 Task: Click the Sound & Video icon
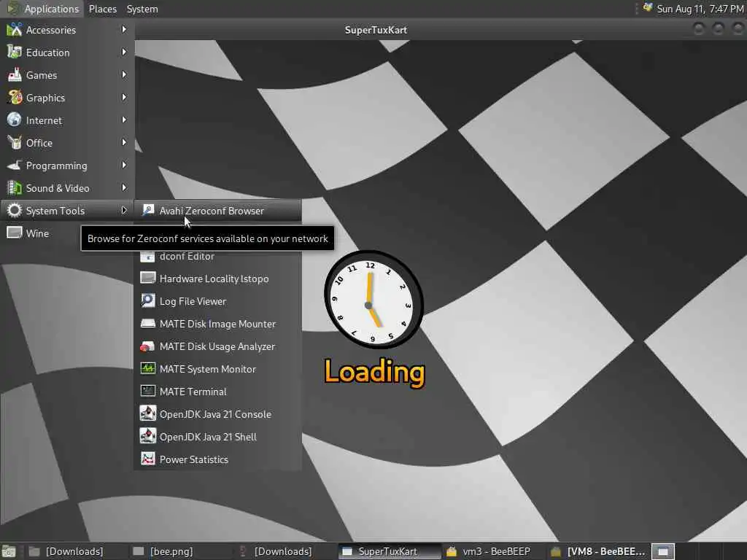pyautogui.click(x=15, y=188)
